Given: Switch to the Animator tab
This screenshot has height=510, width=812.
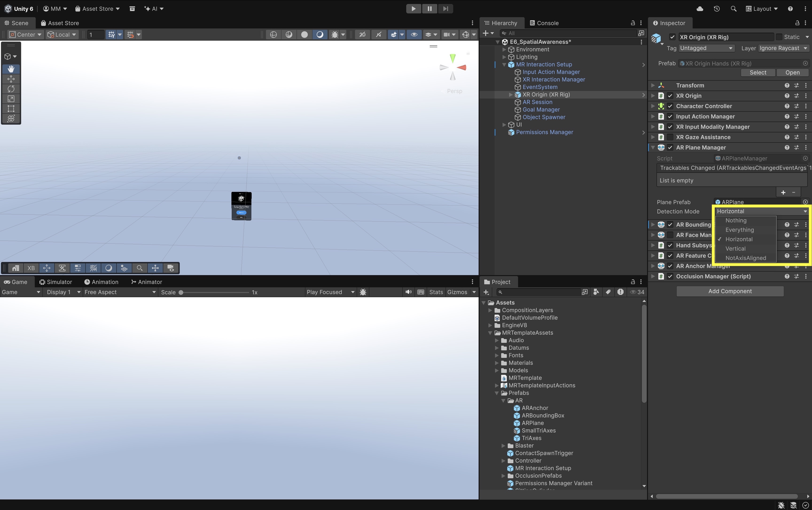Looking at the screenshot, I should pos(146,282).
